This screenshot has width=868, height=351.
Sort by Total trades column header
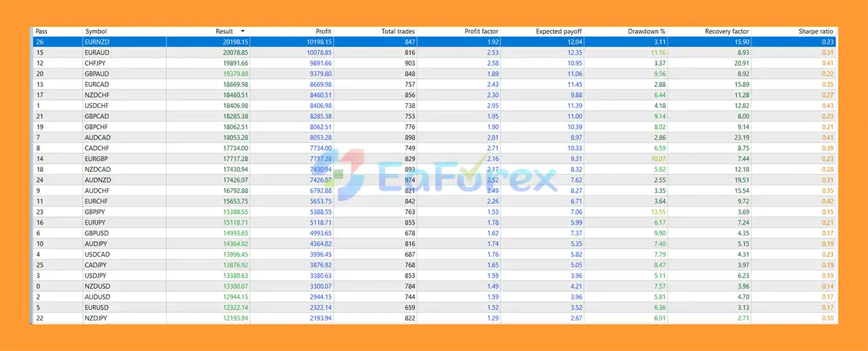(x=398, y=31)
